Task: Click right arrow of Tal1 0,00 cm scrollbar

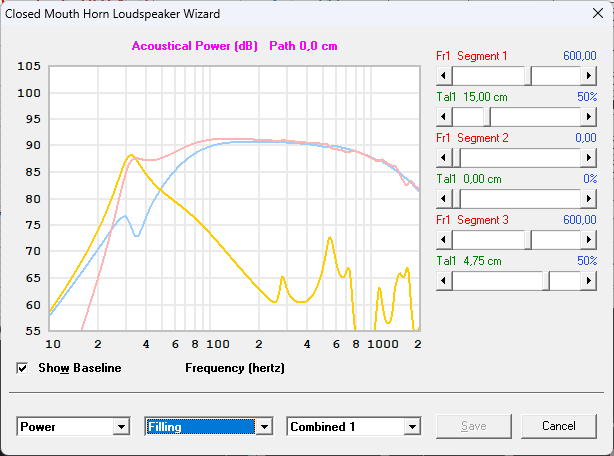Action: click(x=589, y=198)
